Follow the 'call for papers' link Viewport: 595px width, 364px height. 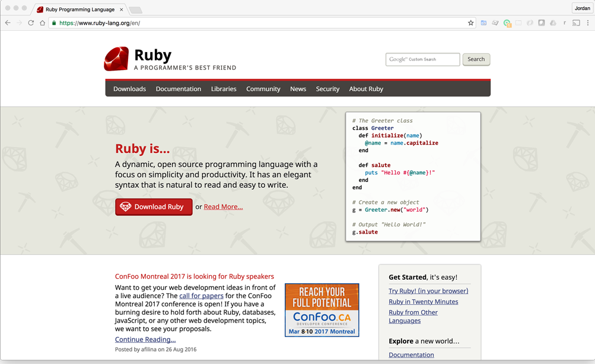pyautogui.click(x=201, y=296)
